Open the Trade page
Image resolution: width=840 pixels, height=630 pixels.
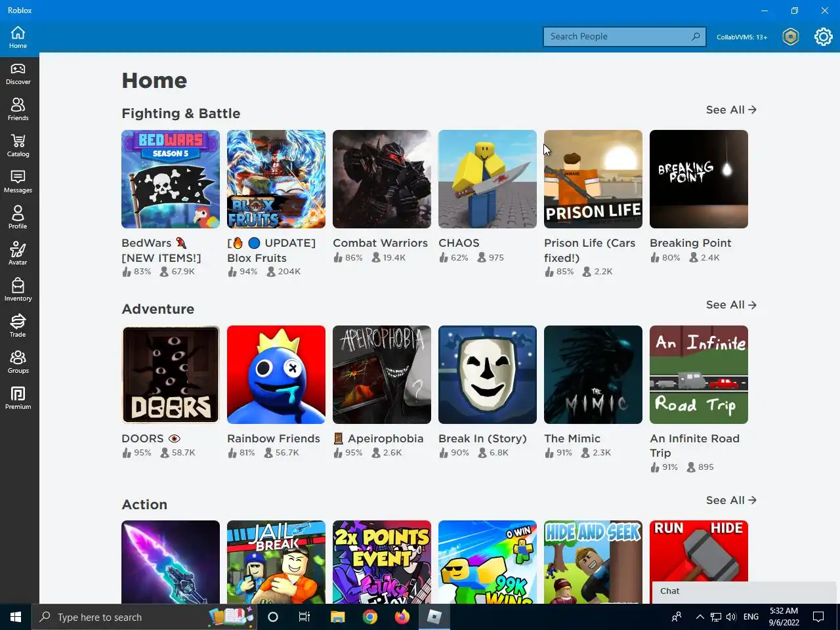(x=18, y=326)
